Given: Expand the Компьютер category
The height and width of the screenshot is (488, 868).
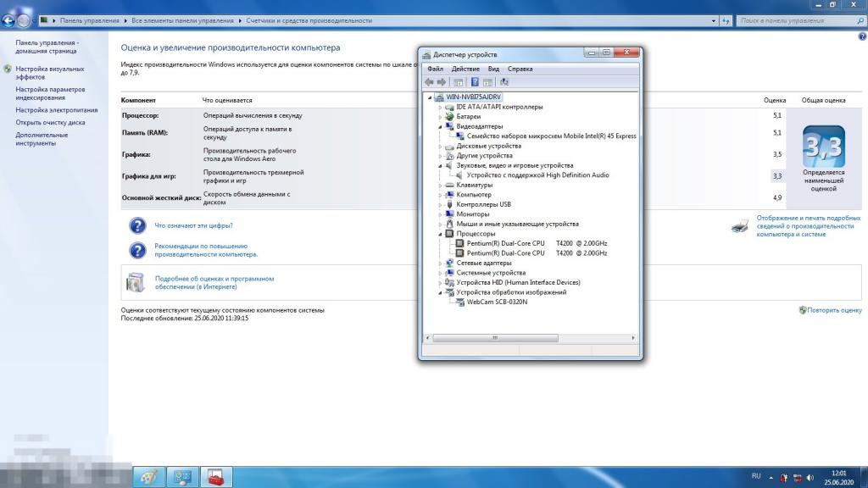Looking at the screenshot, I should pos(440,195).
